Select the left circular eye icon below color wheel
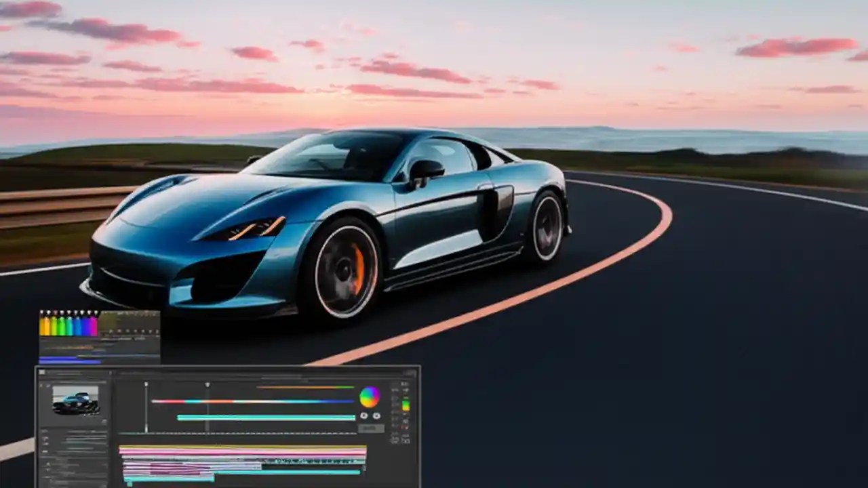The image size is (868, 488). [x=364, y=416]
